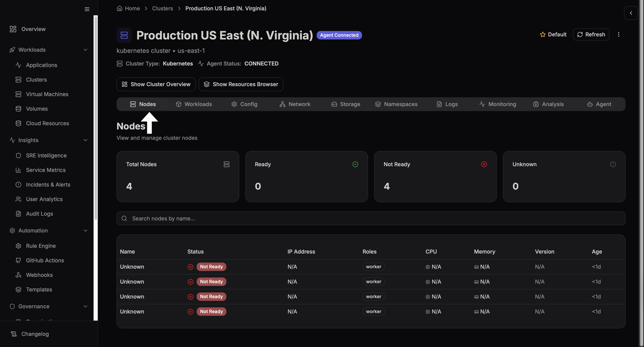Open the Virtual Machines section from sidebar

[x=47, y=94]
